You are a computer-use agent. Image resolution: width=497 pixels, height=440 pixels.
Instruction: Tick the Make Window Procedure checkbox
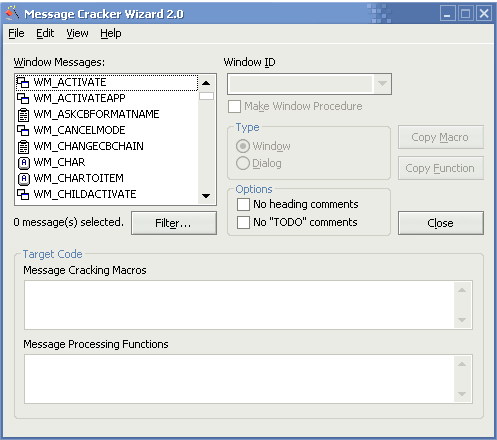point(234,107)
